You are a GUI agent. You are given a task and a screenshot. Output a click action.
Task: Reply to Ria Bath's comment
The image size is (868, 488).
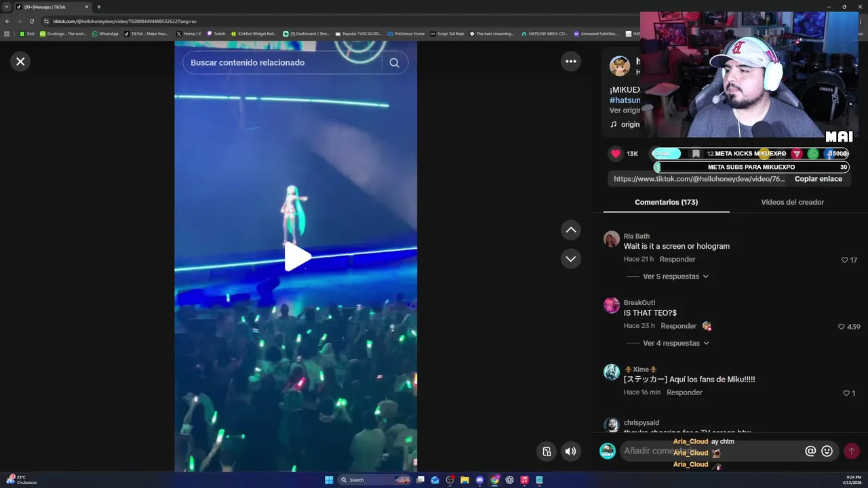[x=677, y=260]
